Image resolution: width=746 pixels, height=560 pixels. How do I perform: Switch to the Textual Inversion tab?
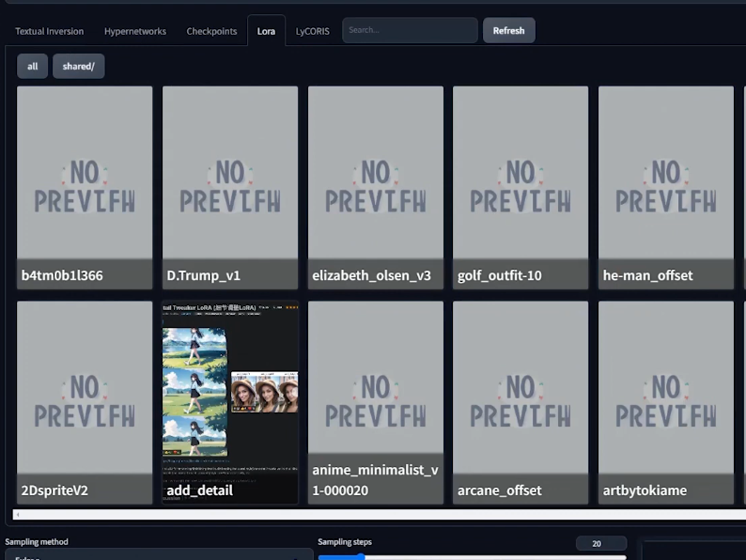pos(49,31)
